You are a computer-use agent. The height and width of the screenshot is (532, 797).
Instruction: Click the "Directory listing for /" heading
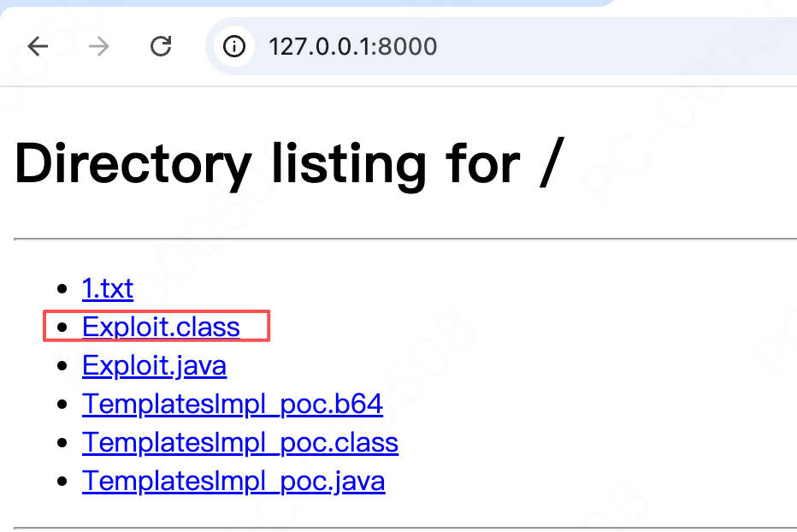tap(289, 163)
